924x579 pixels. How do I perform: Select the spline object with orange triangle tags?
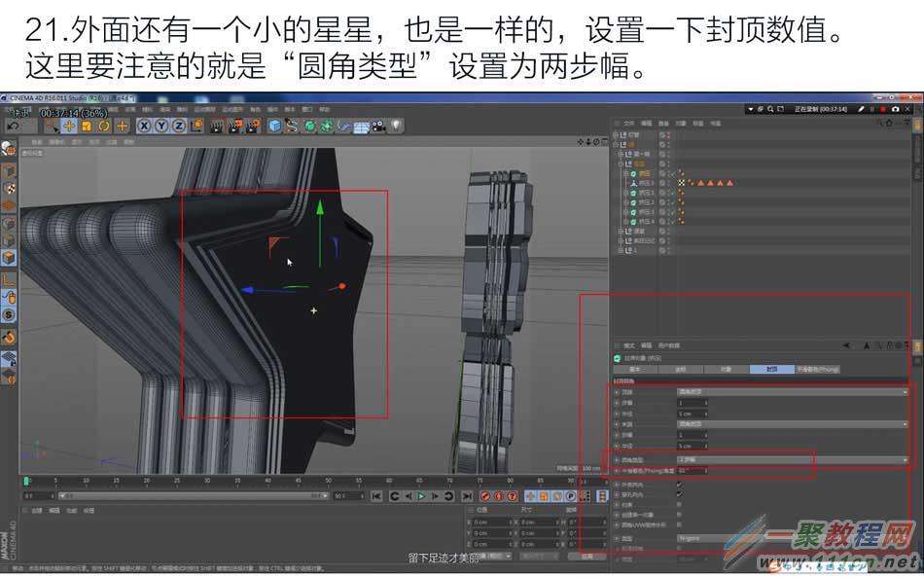[x=646, y=183]
